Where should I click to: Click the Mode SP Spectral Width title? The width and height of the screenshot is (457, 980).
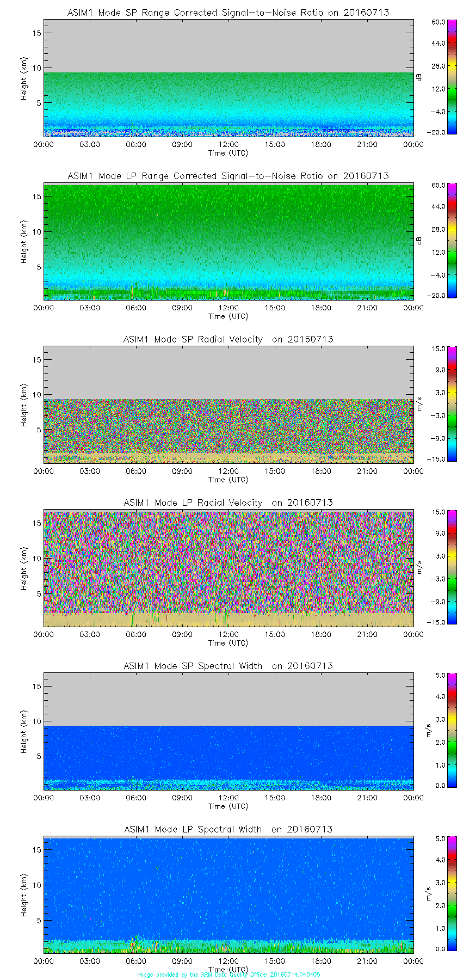pos(228,666)
